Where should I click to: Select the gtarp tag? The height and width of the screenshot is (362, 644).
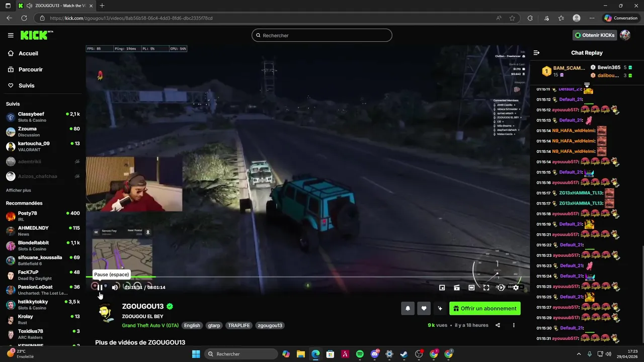(x=214, y=325)
